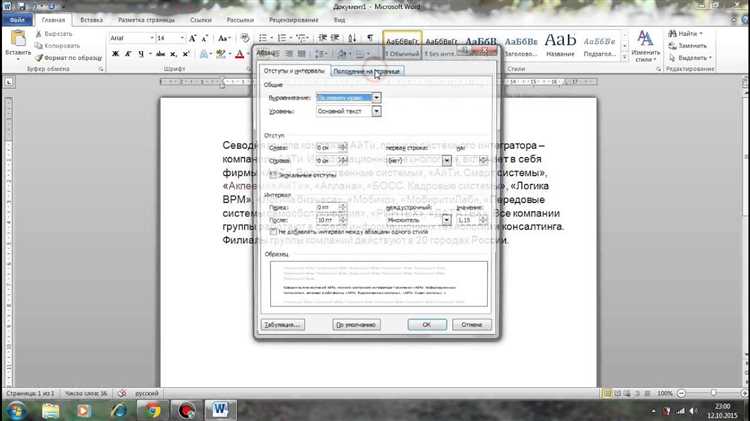
Task: Click the numbered list icon
Action: click(x=282, y=38)
